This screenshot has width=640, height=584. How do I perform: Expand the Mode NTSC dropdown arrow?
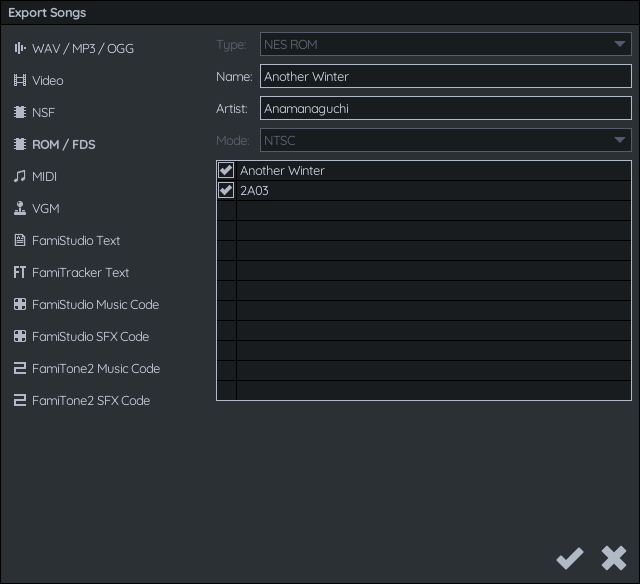(x=620, y=140)
